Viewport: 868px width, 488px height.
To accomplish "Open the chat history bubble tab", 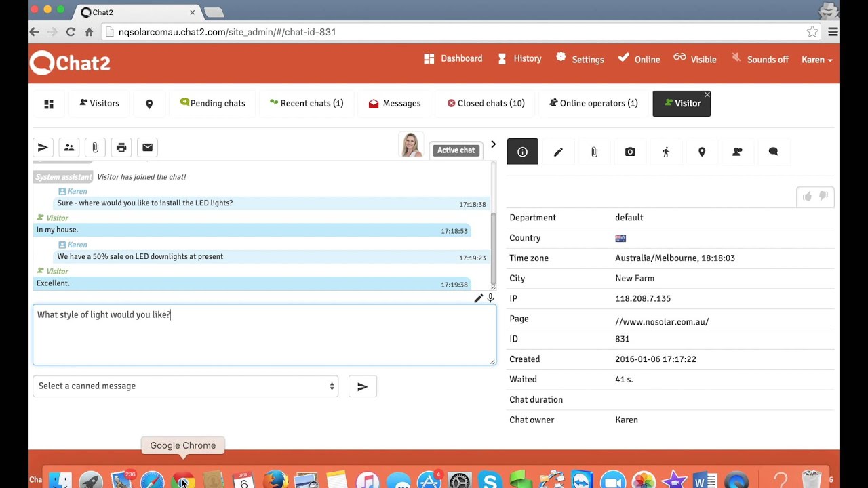I will (773, 152).
